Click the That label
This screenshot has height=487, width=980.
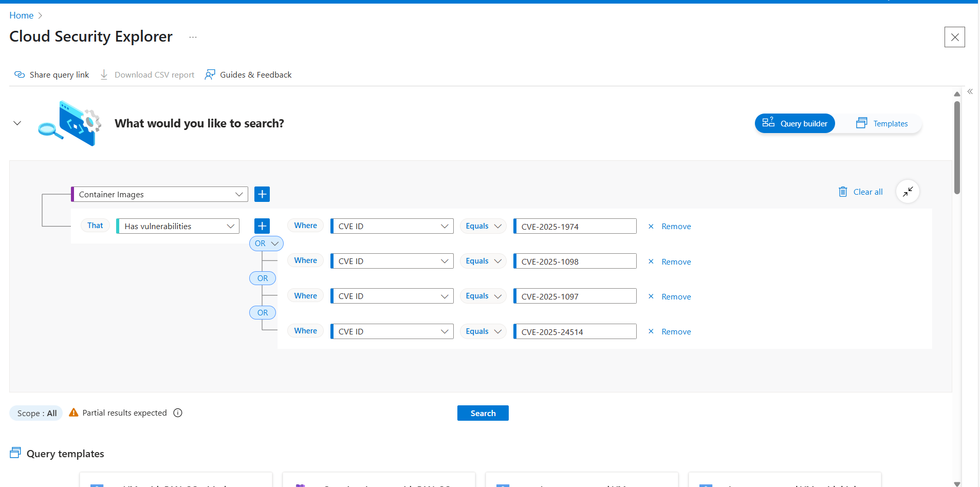95,226
